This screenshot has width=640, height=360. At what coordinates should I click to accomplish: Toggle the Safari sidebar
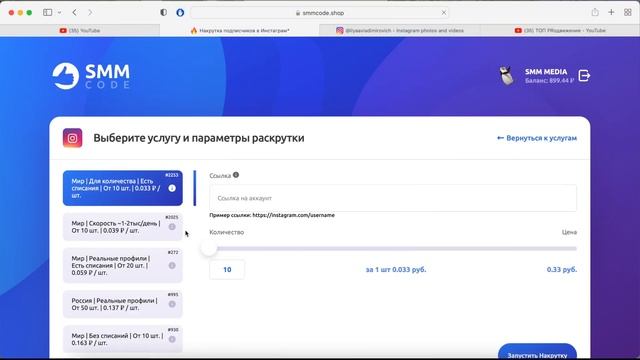pos(48,13)
